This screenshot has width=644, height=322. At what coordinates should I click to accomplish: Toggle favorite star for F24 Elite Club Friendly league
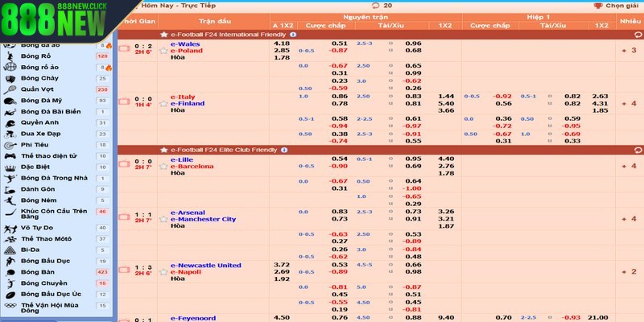pyautogui.click(x=164, y=150)
